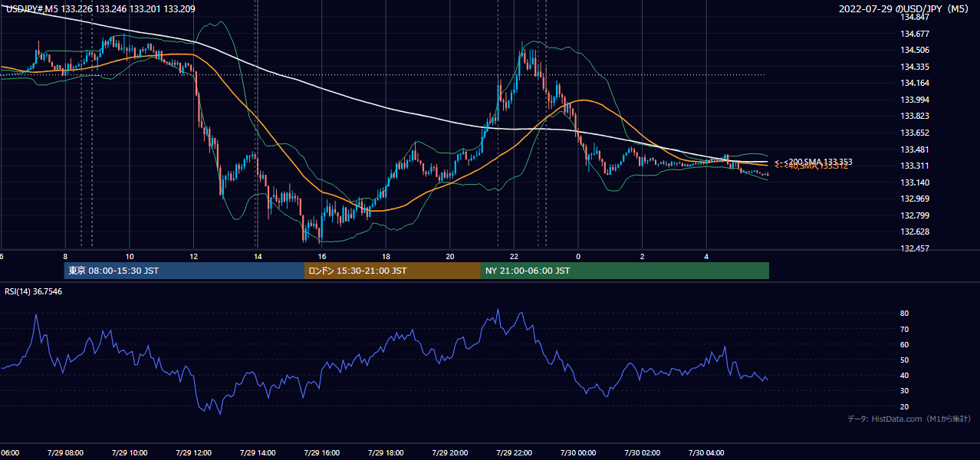
Task: Click RSI scale level 70
Action: pyautogui.click(x=904, y=329)
